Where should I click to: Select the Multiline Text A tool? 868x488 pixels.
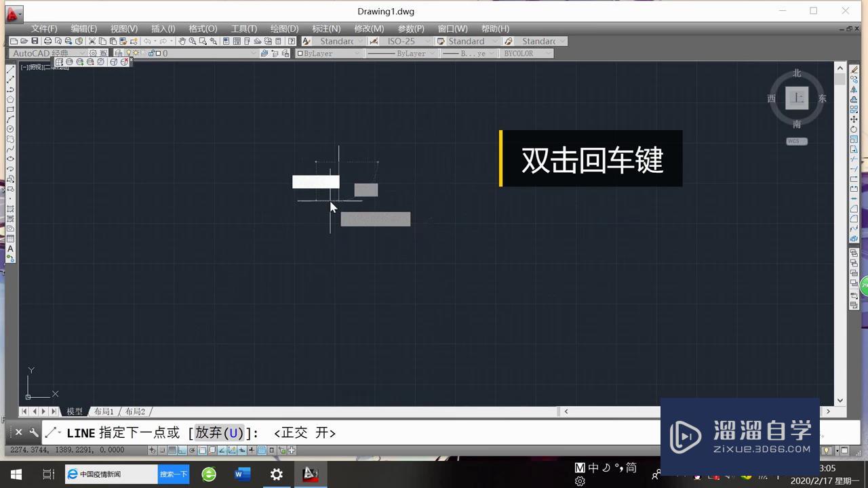[10, 249]
